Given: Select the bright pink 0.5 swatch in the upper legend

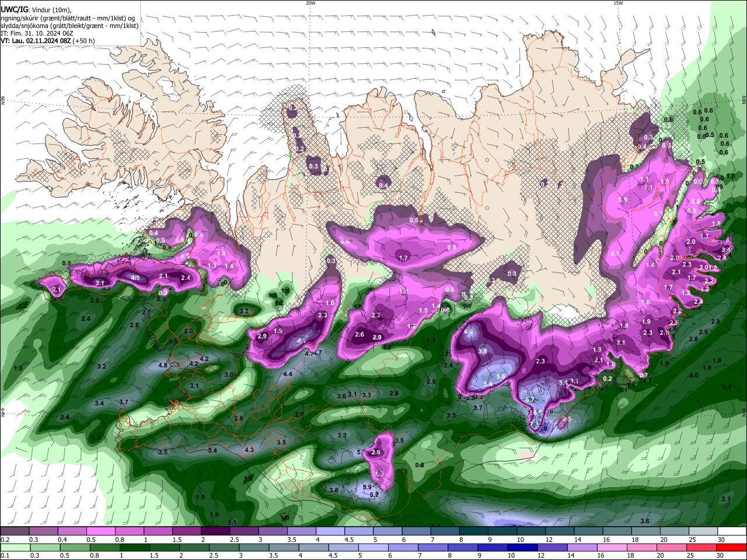Looking at the screenshot, I should coord(100,531).
